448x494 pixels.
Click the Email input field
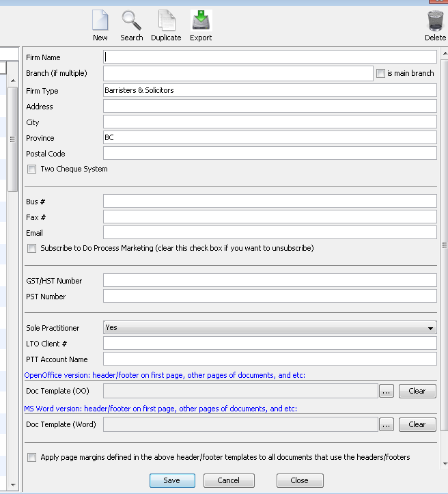point(270,232)
